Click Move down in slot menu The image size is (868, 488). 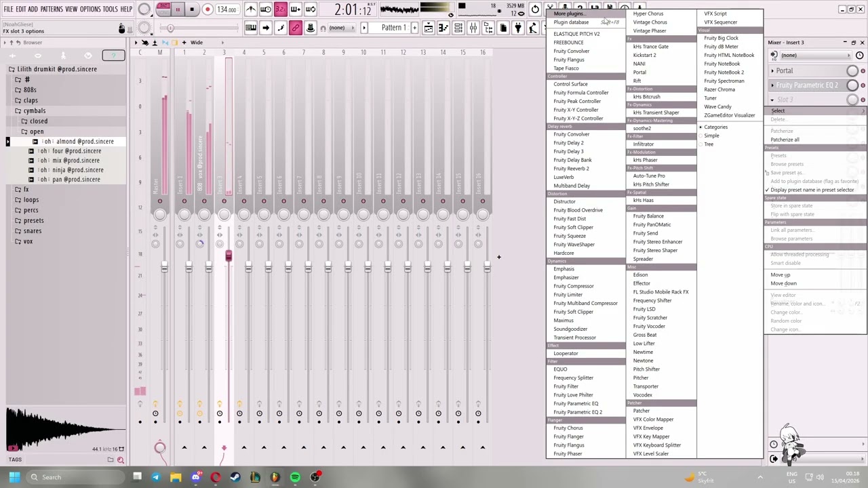[x=783, y=283]
